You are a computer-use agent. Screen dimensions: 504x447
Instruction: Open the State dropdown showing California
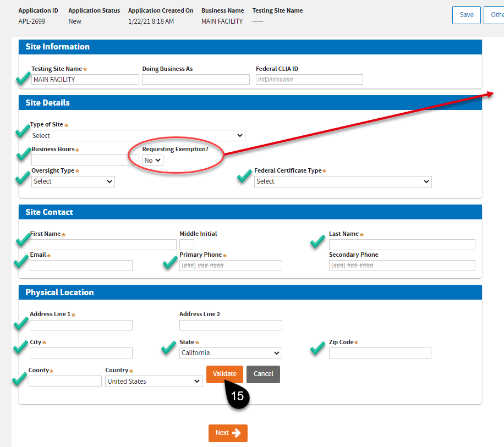click(x=231, y=353)
